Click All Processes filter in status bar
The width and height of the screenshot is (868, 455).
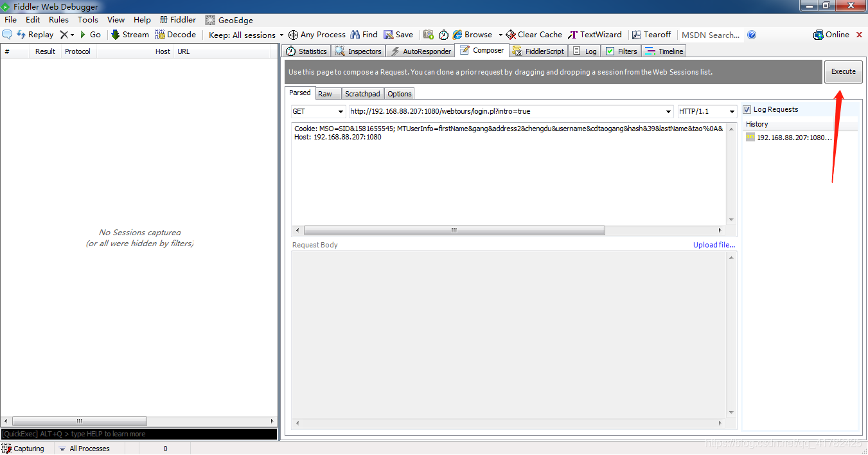[x=84, y=449]
